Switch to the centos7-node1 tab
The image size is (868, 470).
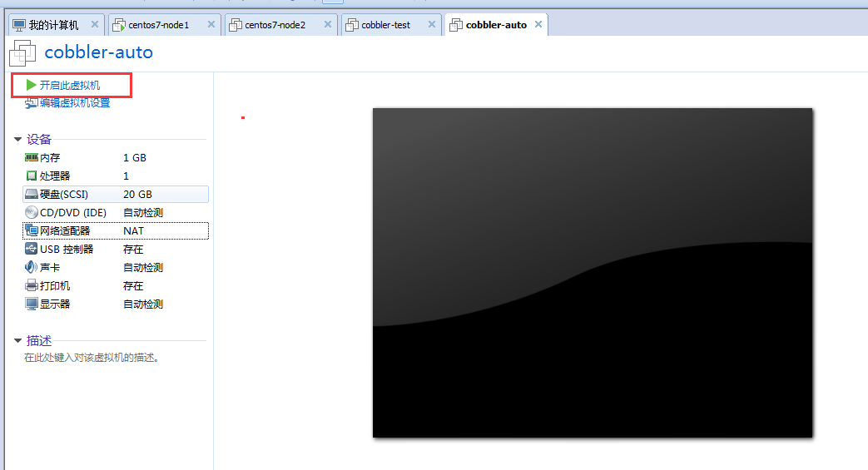(165, 25)
